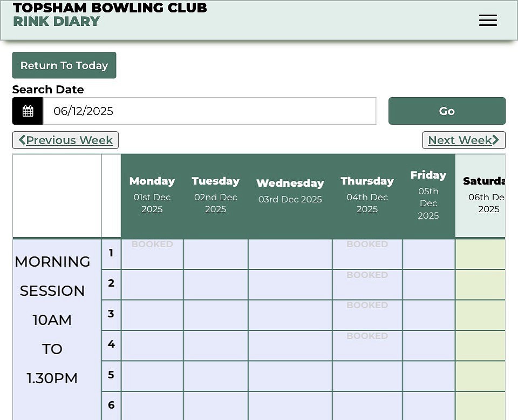Book Friday rink 4 morning slot
518x420 pixels.
pos(428,346)
